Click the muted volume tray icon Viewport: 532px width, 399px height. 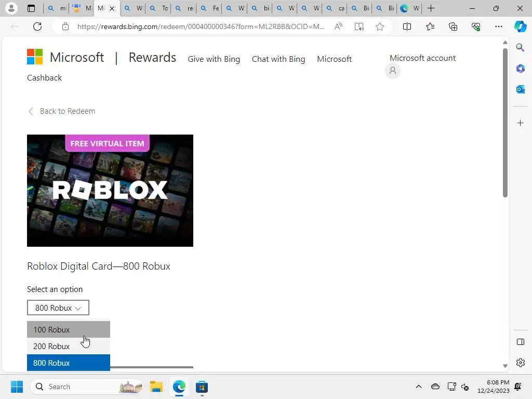[465, 387]
